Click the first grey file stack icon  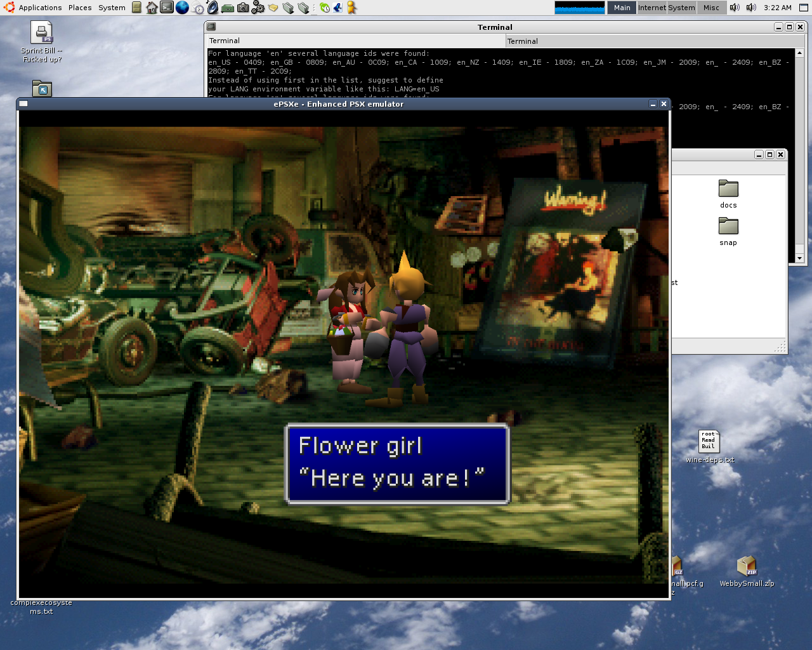[288, 8]
